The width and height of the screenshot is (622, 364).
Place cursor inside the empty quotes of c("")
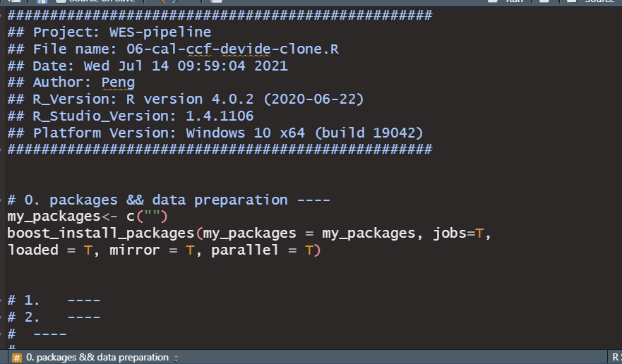point(152,217)
